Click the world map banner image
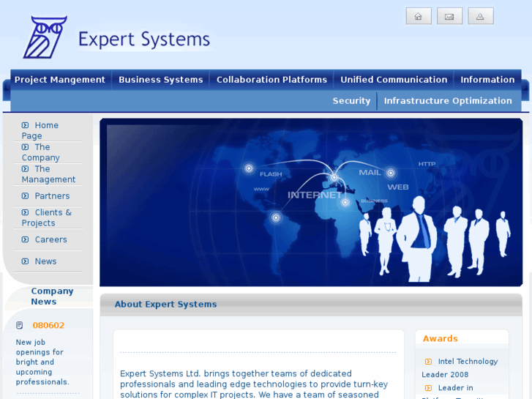 click(x=311, y=202)
